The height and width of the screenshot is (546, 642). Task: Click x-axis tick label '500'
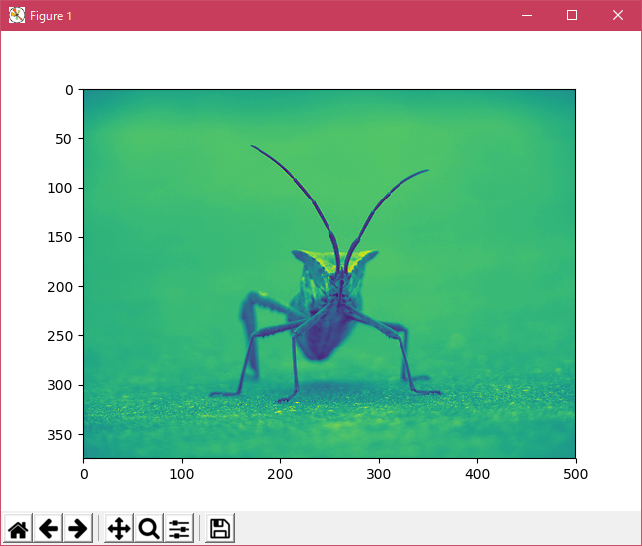click(x=576, y=474)
